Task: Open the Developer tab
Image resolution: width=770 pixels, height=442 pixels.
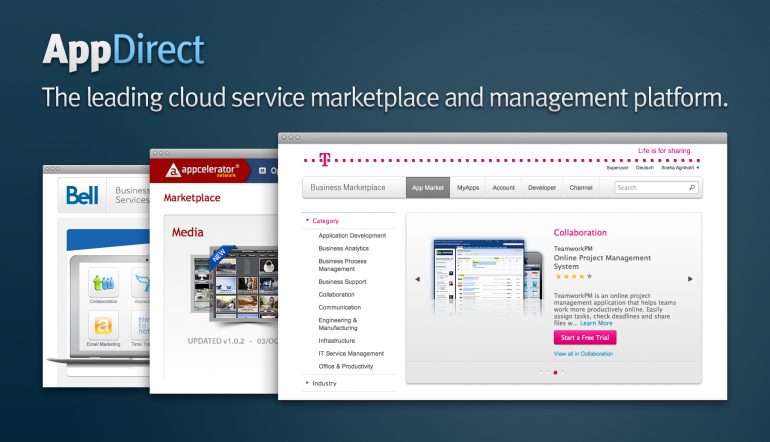Action: click(x=542, y=187)
